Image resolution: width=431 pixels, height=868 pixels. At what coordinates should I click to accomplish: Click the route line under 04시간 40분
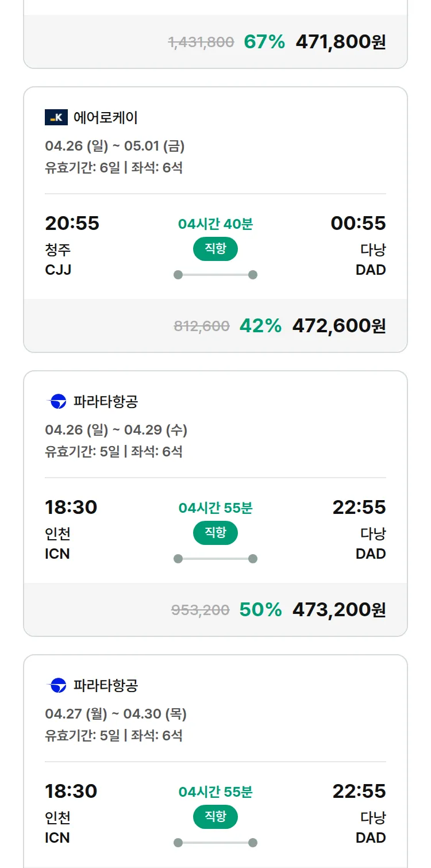(x=215, y=275)
